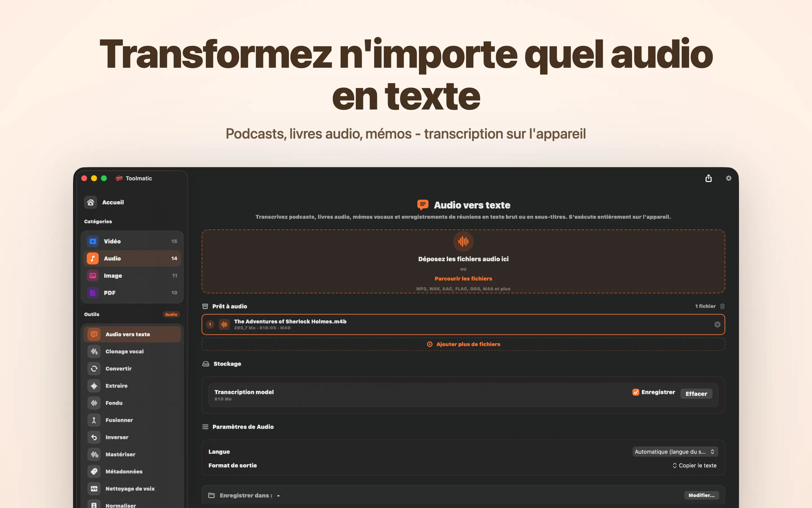Click the Audio vers texte heading icon
The image size is (812, 508).
click(422, 205)
